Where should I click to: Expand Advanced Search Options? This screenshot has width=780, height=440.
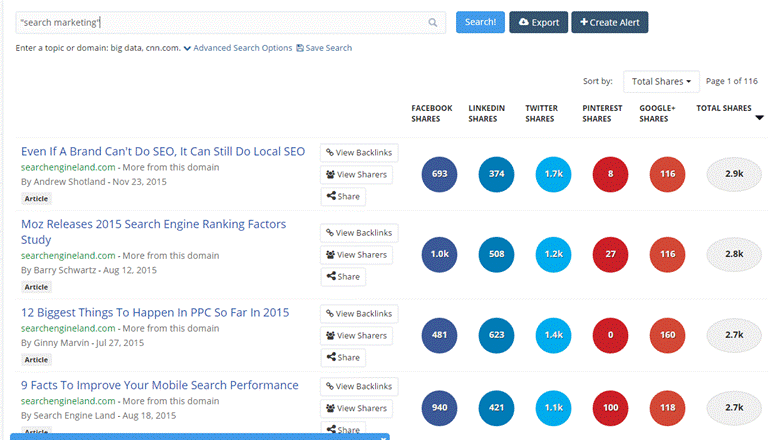tap(238, 48)
